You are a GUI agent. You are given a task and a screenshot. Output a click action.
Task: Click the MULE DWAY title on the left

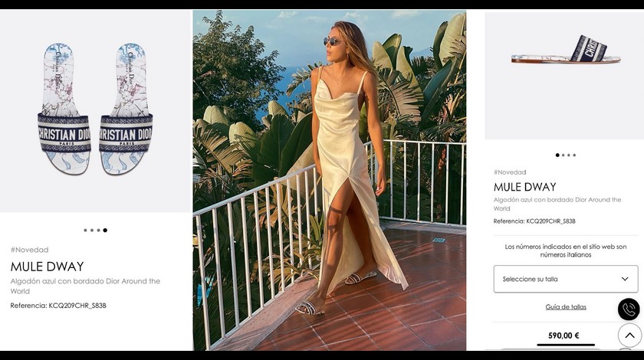[47, 267]
